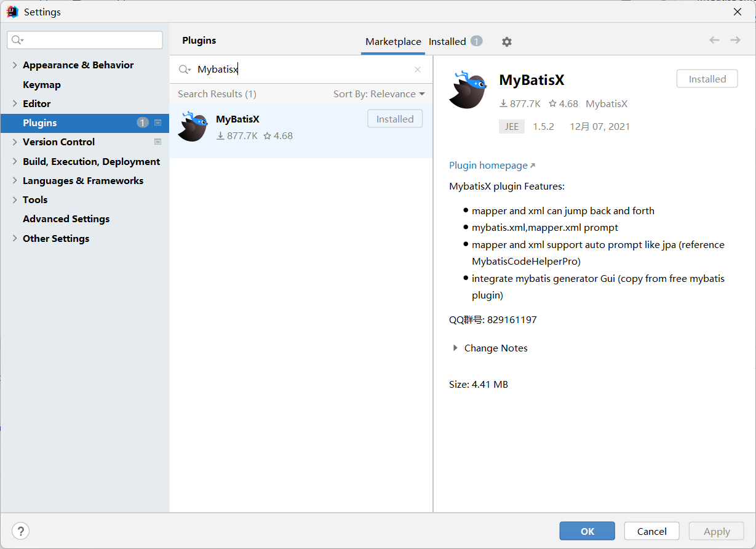756x549 pixels.
Task: Expand the Editor settings section
Action: point(15,103)
